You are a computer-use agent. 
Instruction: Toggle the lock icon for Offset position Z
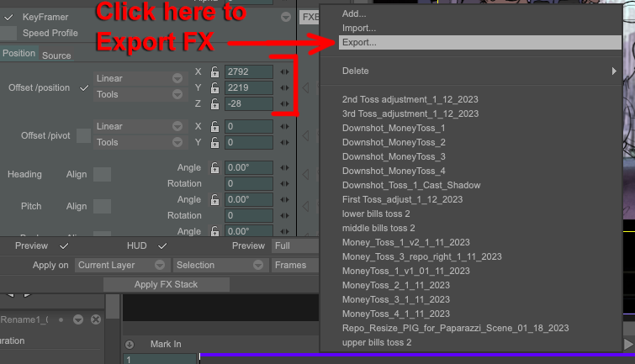[x=214, y=104]
